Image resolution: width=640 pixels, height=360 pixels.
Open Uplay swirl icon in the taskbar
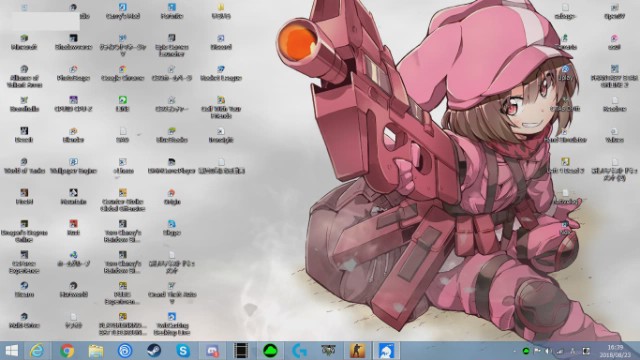[124, 351]
